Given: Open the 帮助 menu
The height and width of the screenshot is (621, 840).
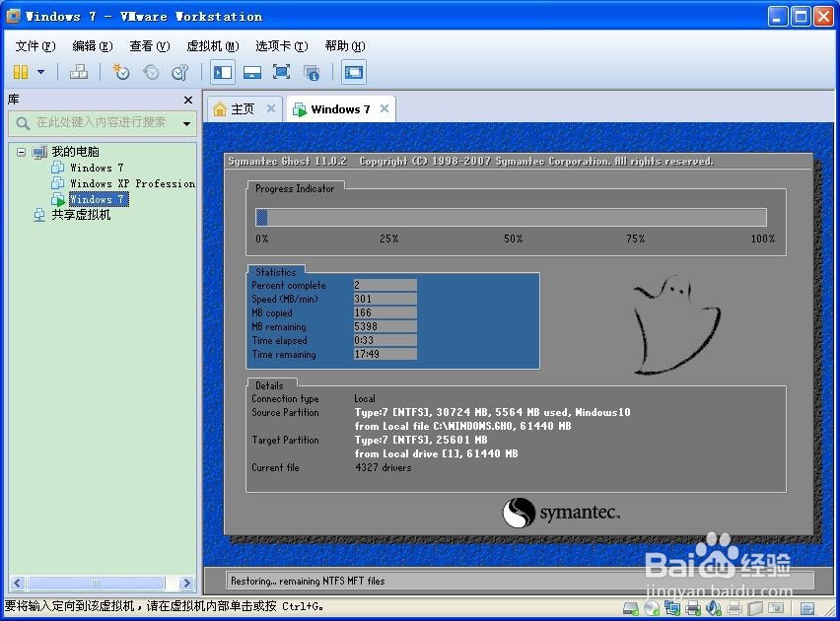Looking at the screenshot, I should tap(345, 46).
